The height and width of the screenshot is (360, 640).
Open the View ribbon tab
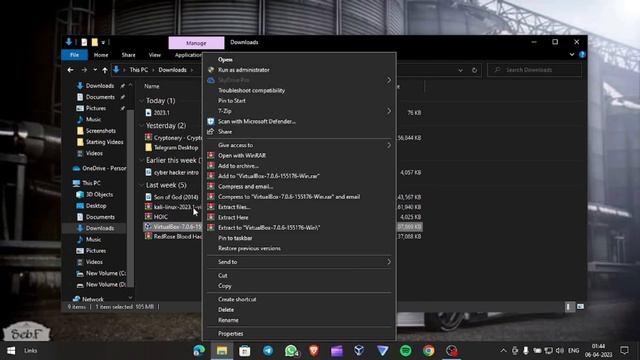(x=155, y=55)
